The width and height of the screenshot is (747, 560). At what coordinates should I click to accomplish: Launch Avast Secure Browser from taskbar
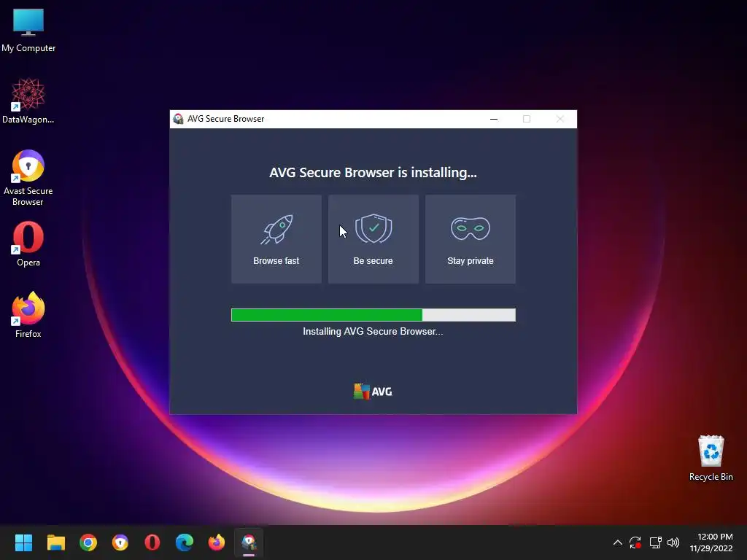coord(120,542)
